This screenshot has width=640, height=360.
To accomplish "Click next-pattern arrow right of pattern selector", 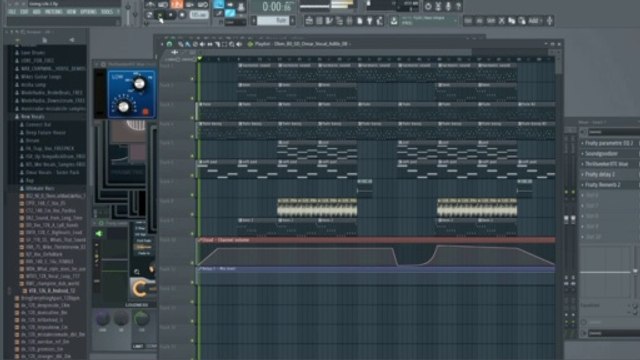I will pyautogui.click(x=292, y=20).
